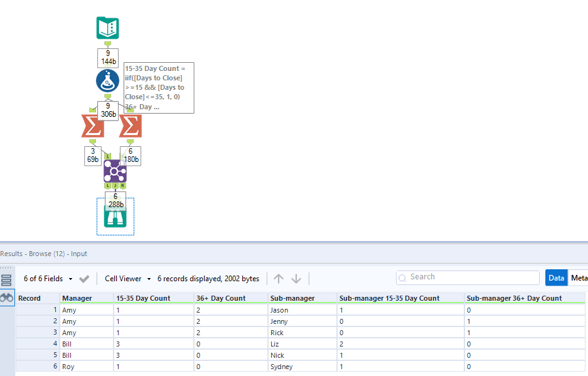The image size is (588, 376).
Task: Click the Input Data output anchor
Action: tap(108, 44)
